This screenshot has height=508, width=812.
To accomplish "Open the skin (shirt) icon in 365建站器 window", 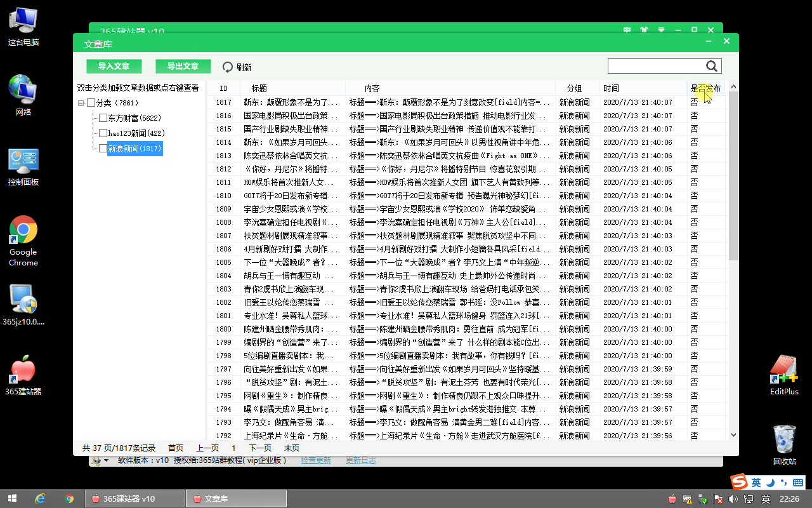I will pos(645,30).
